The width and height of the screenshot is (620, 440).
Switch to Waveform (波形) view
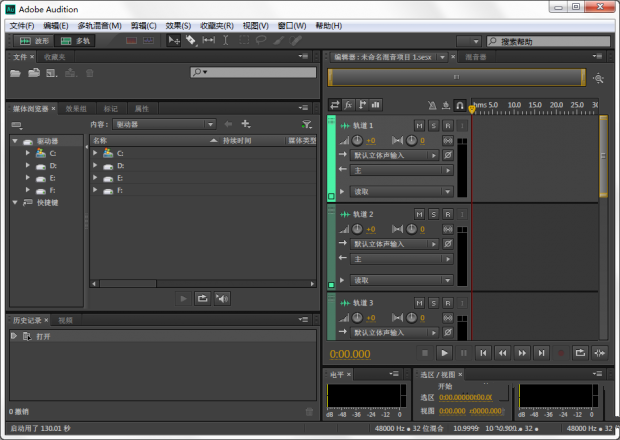pyautogui.click(x=34, y=41)
